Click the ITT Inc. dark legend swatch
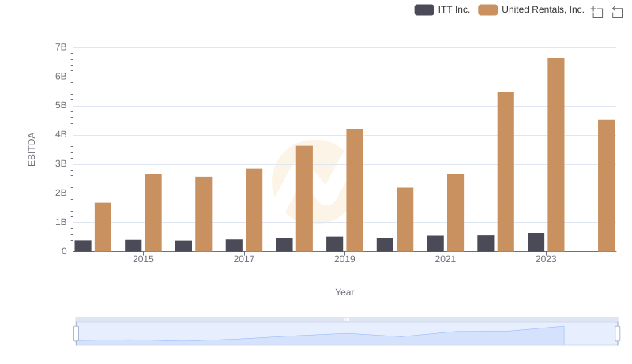 coord(424,9)
